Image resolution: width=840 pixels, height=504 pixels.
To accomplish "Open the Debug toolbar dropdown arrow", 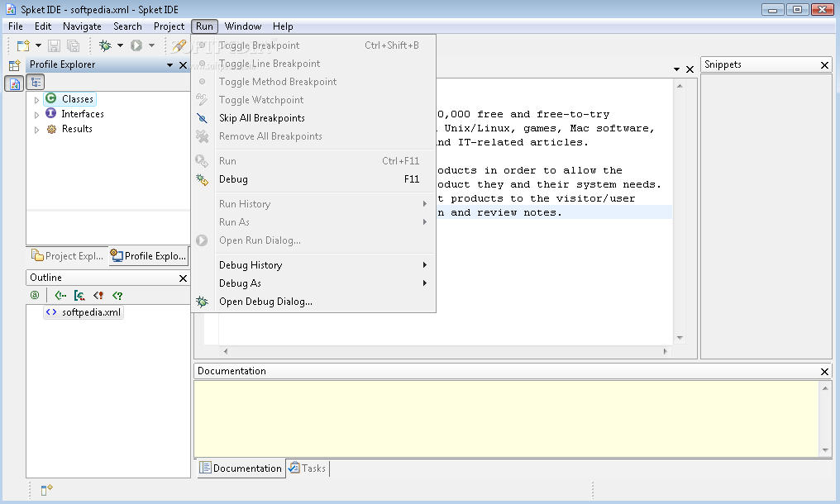I will click(x=120, y=45).
